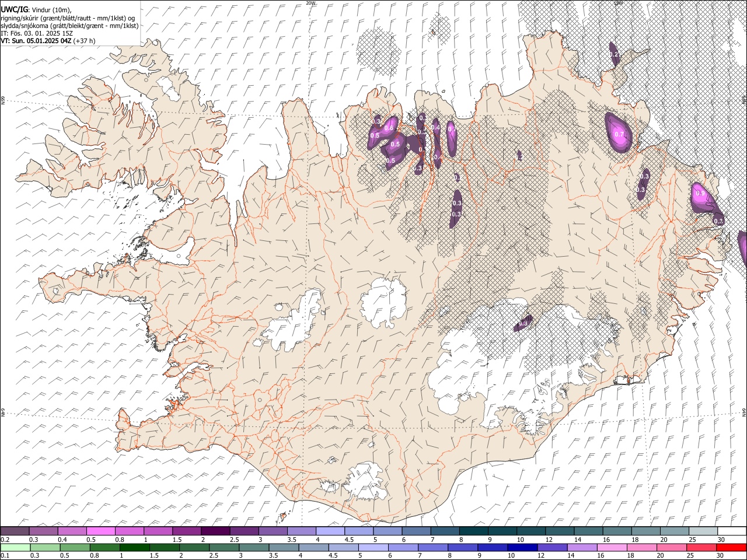Select the rain scale swatch between 7 and 8

432,548
